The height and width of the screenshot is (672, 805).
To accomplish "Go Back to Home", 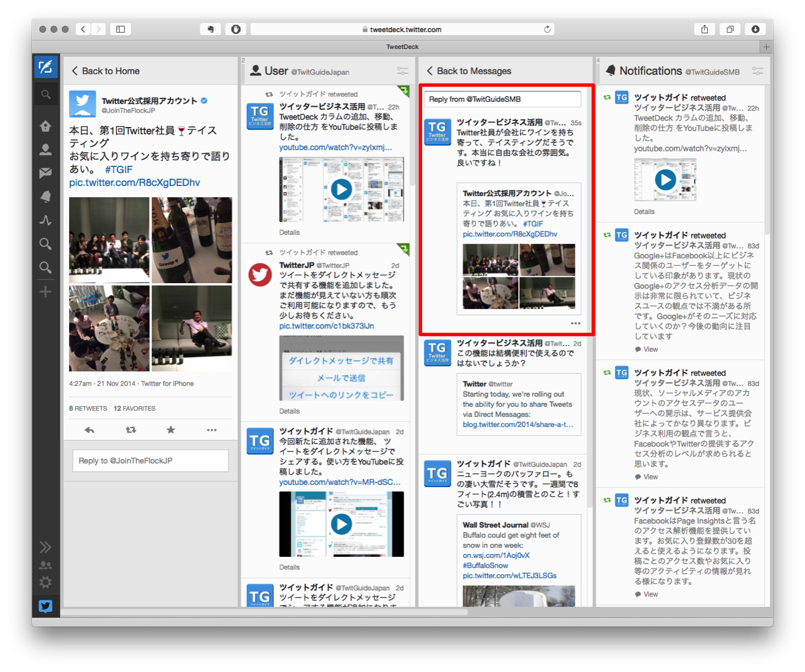I will (106, 71).
